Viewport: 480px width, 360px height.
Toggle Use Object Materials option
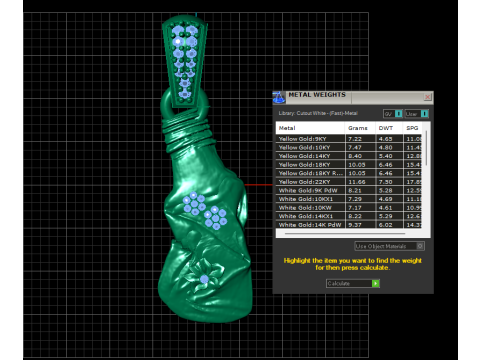pyautogui.click(x=389, y=246)
